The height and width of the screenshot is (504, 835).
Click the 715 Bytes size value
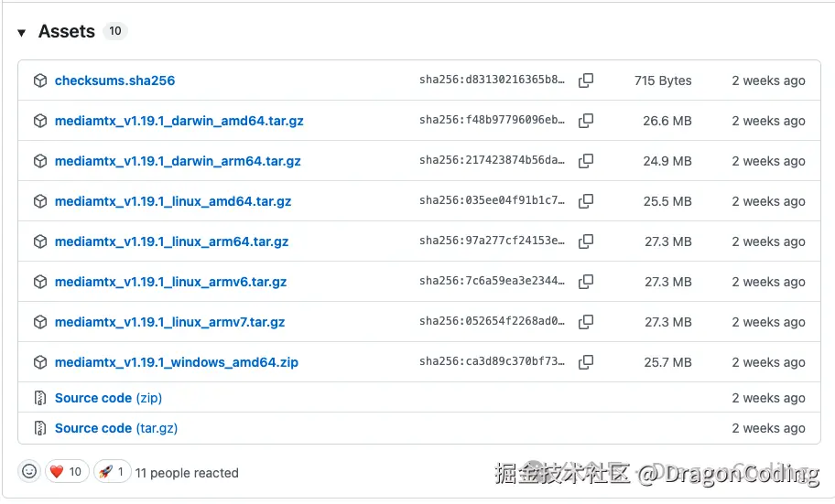click(663, 80)
